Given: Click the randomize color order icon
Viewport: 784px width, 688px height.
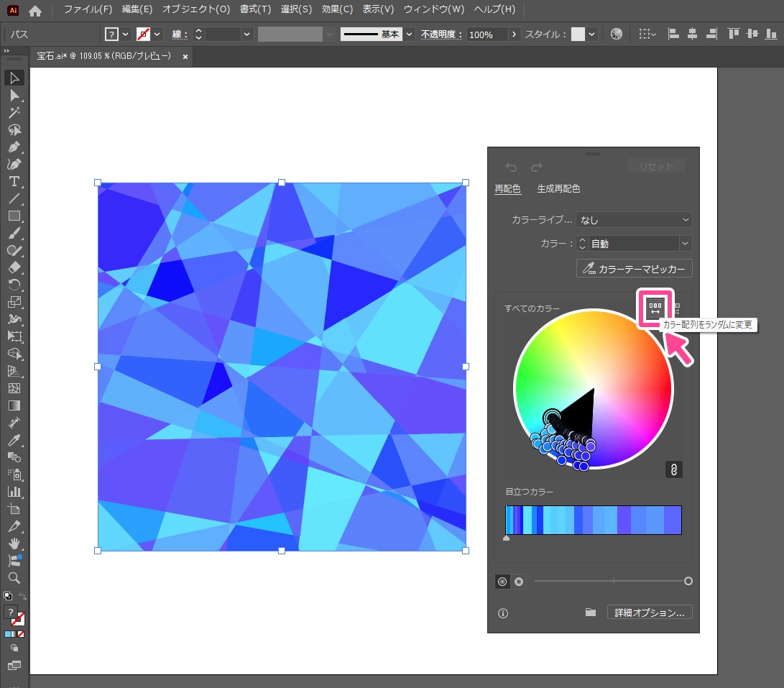Looking at the screenshot, I should 655,308.
